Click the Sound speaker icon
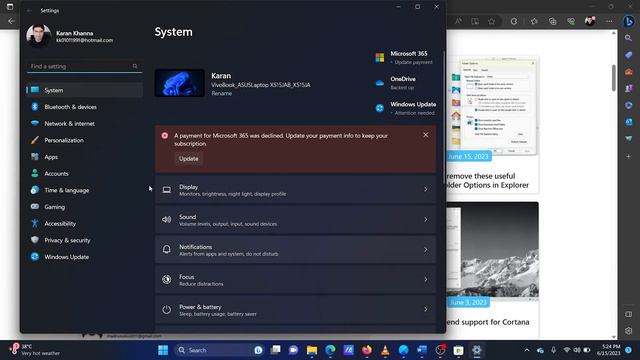The image size is (640, 360). pos(167,220)
